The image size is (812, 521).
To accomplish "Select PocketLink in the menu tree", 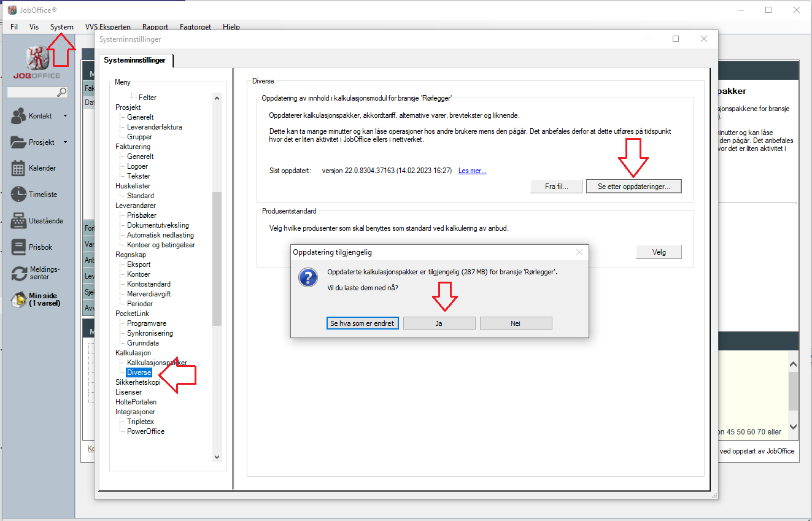I will (x=132, y=314).
